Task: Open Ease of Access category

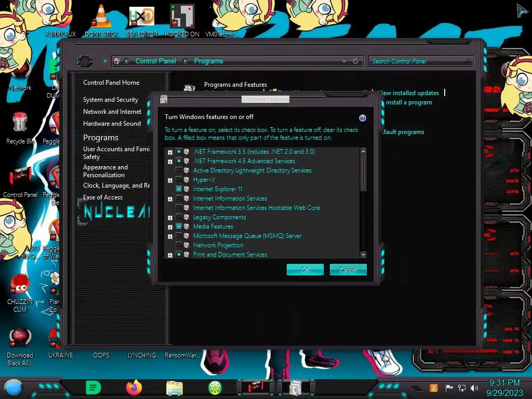Action: point(103,197)
